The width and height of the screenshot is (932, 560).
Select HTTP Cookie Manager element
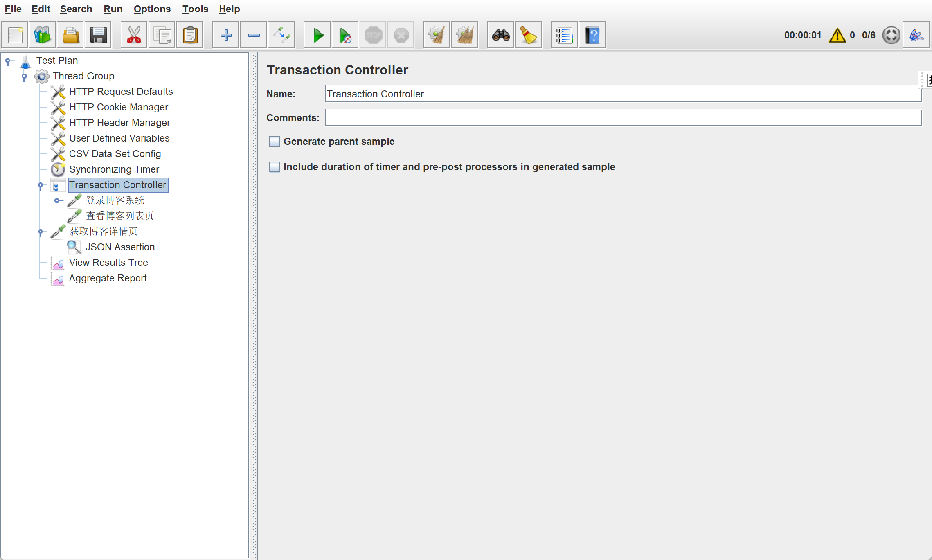(118, 107)
